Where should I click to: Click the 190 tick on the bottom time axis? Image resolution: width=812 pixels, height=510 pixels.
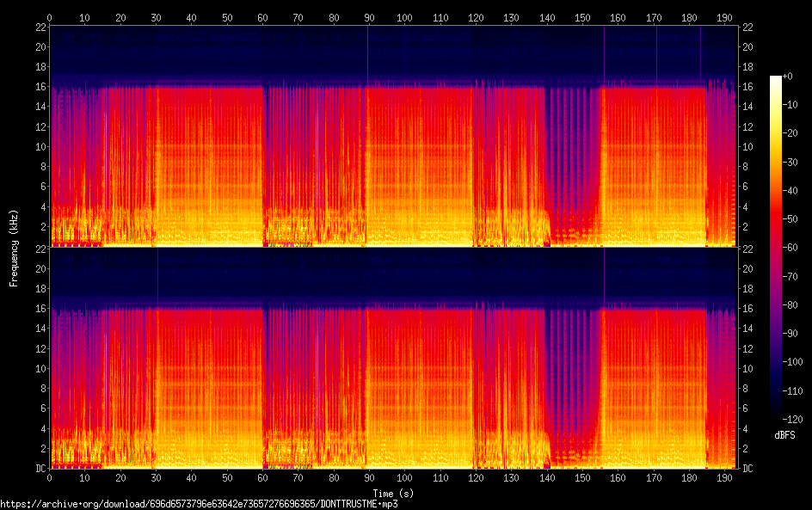723,477
